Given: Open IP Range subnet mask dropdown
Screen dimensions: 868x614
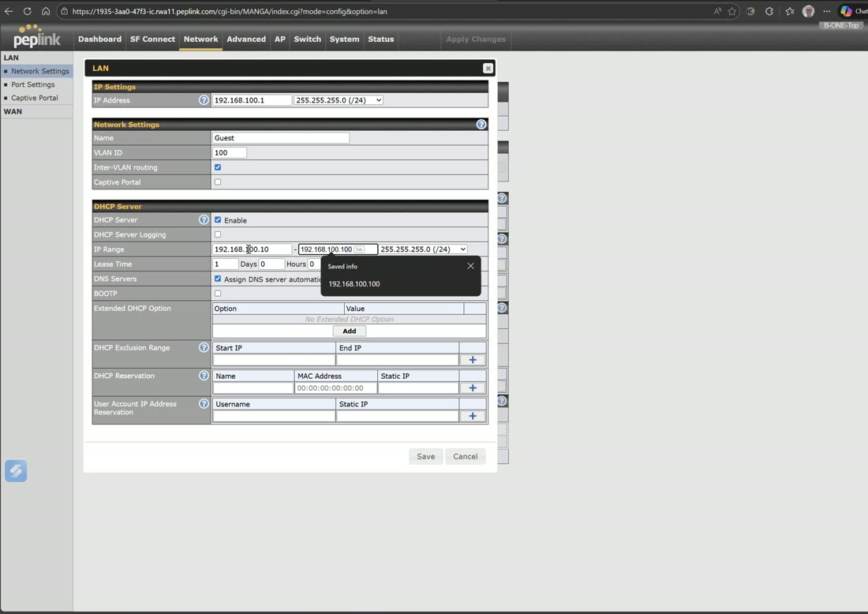Looking at the screenshot, I should pyautogui.click(x=423, y=249).
